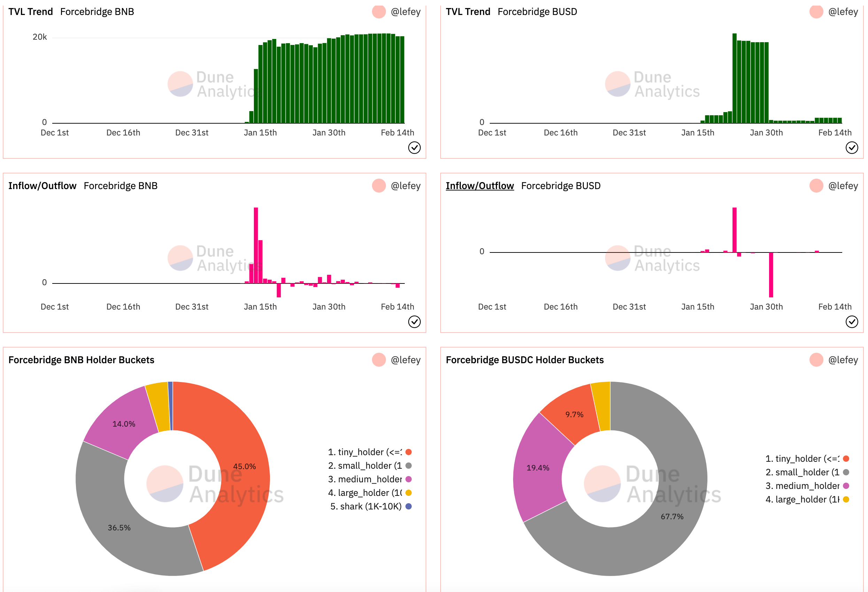Click checkmark icon on BNB Inflow/Outflow chart
Viewport: 868px width, 592px height.
[414, 321]
